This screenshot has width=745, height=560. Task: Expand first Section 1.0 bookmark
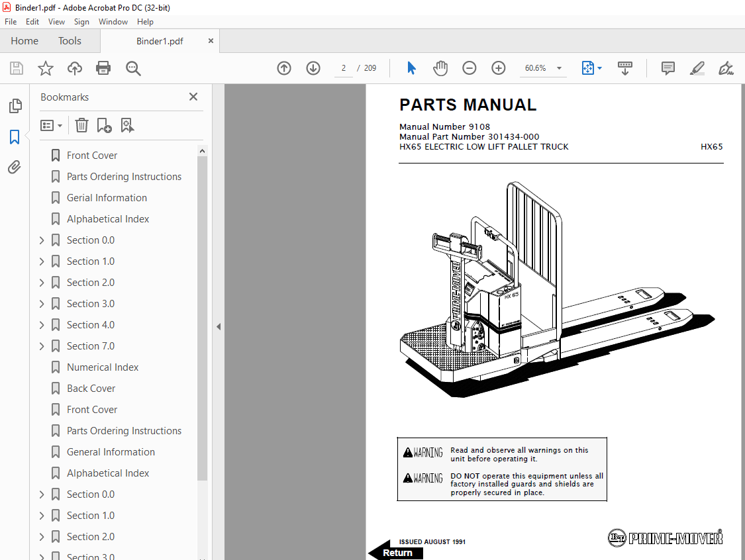click(x=42, y=261)
